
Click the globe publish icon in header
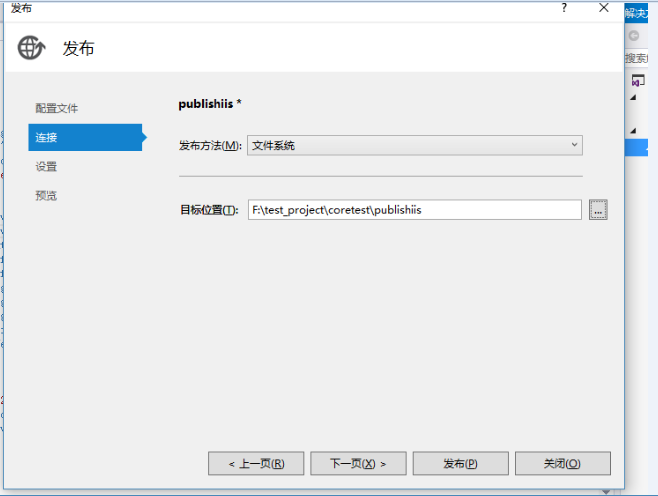coord(31,48)
